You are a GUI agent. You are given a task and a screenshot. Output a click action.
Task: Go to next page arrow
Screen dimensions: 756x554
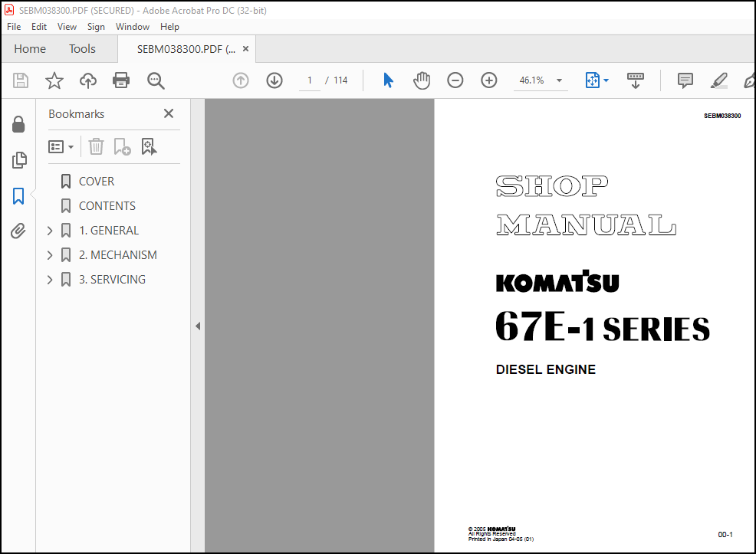(x=274, y=80)
